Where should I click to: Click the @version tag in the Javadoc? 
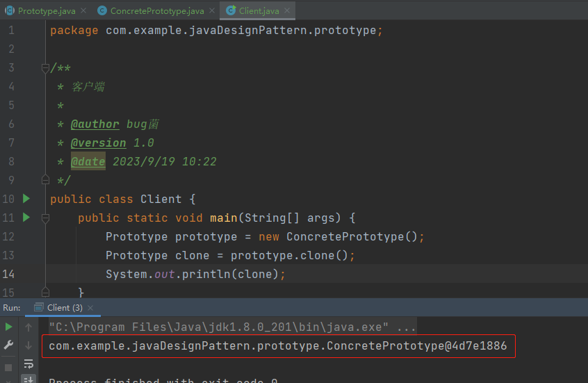tap(98, 143)
